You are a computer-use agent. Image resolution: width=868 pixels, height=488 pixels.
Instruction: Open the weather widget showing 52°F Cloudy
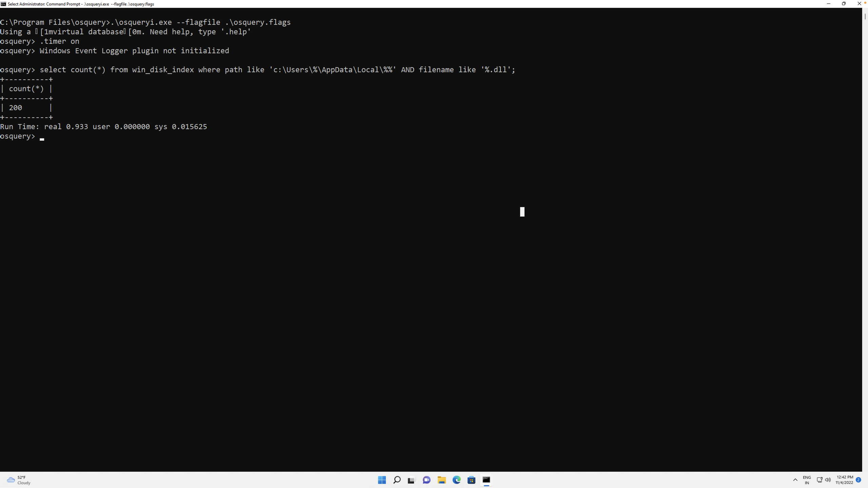pos(19,480)
